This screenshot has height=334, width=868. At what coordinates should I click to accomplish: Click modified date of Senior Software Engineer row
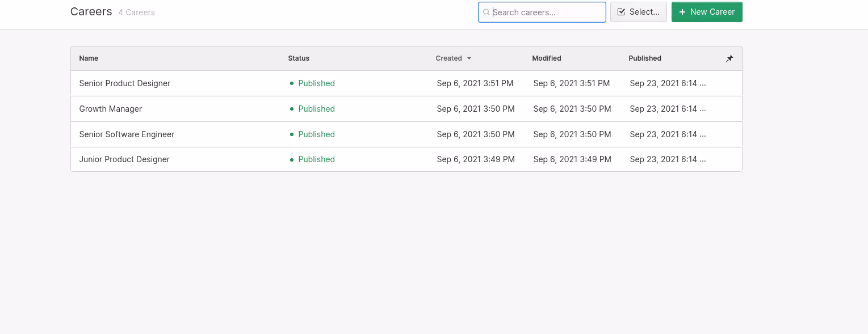click(x=572, y=134)
